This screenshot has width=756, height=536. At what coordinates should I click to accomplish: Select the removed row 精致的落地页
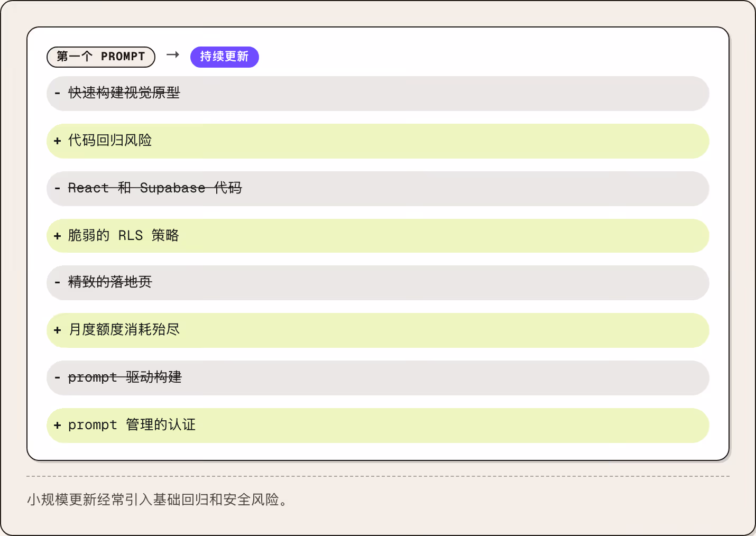(377, 282)
